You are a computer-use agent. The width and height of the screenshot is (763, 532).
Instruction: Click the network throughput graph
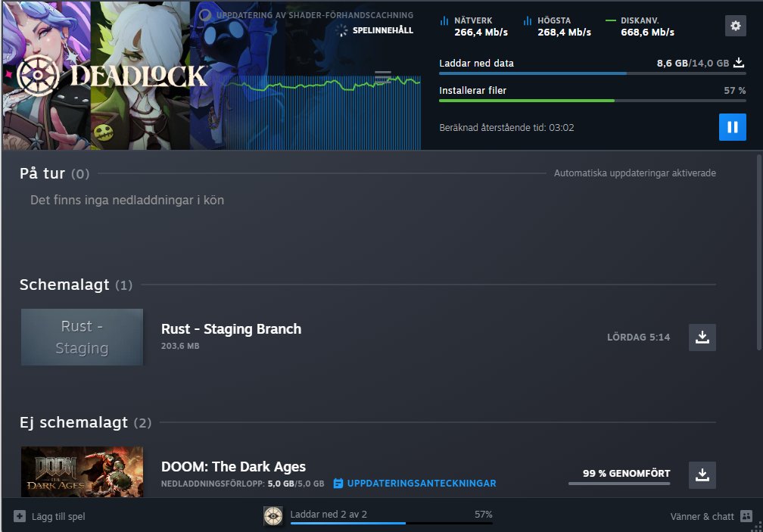pos(323,112)
